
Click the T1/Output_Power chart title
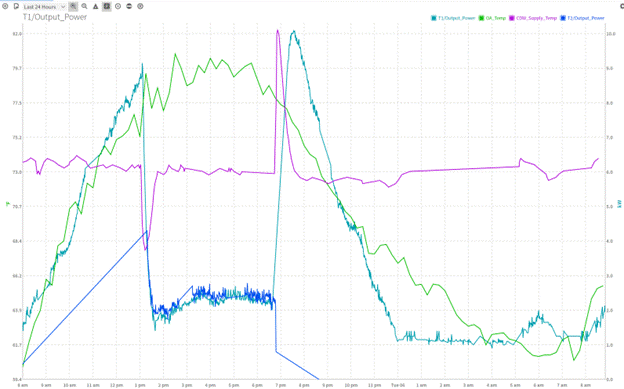[55, 17]
